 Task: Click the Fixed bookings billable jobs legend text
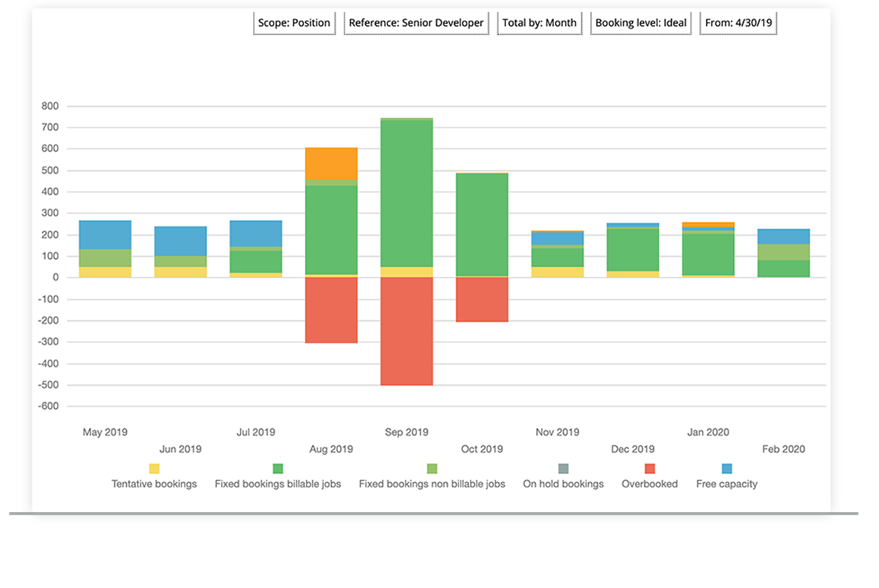point(278,483)
